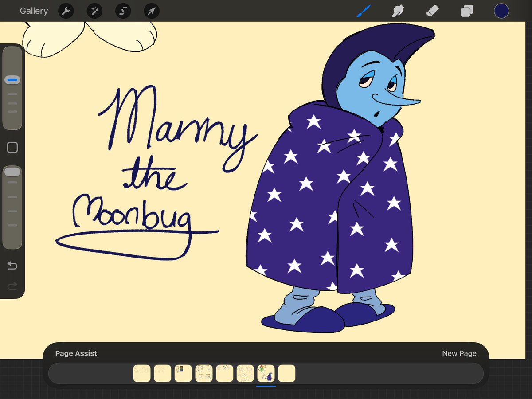Open the Layers panel

[466, 11]
